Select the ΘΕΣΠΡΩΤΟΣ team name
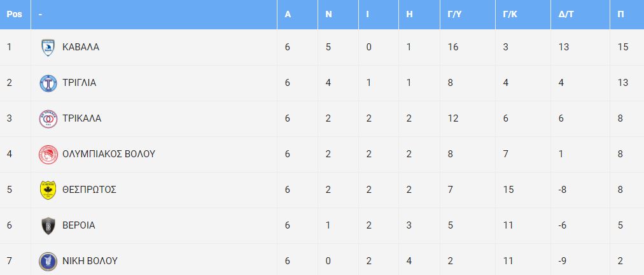This screenshot has width=644, height=275. coord(90,190)
